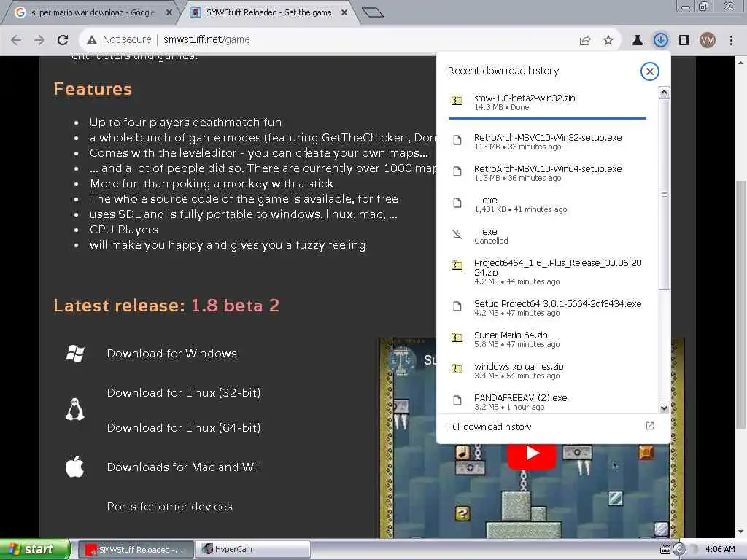The image size is (747, 560).
Task: Click Download for Linux (32-bit) link
Action: pyautogui.click(x=184, y=393)
